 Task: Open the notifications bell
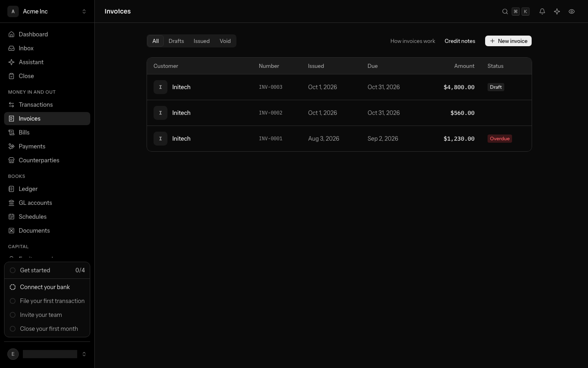pyautogui.click(x=542, y=11)
